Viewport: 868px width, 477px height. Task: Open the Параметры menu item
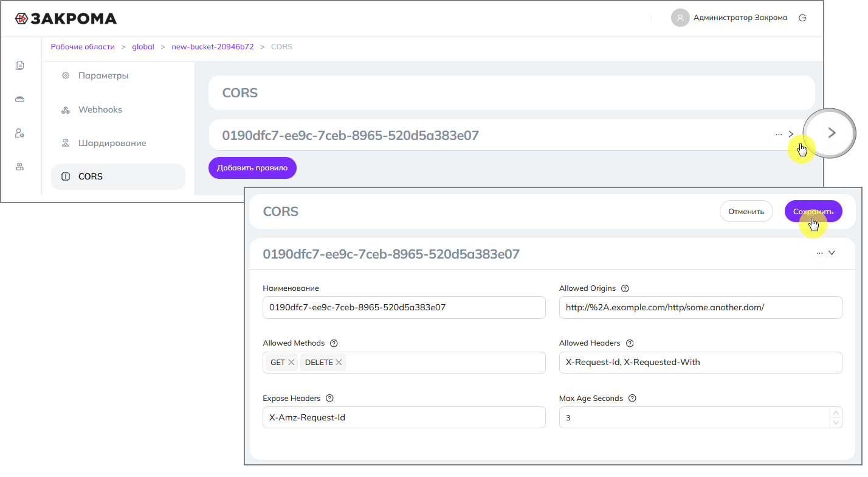pyautogui.click(x=103, y=75)
